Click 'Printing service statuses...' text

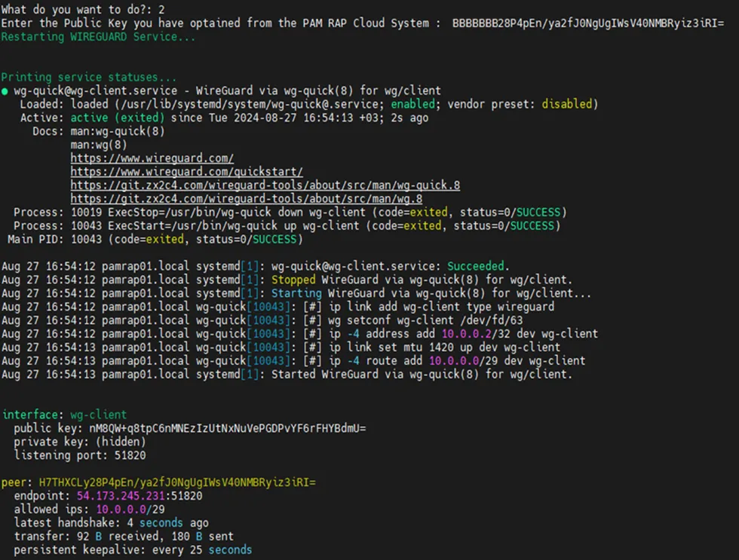tap(89, 77)
